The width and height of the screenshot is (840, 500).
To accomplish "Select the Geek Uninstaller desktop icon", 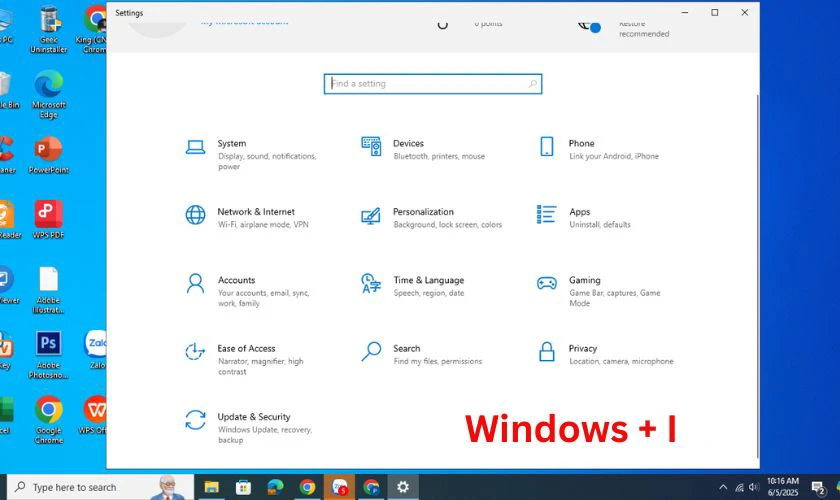I will pyautogui.click(x=49, y=29).
